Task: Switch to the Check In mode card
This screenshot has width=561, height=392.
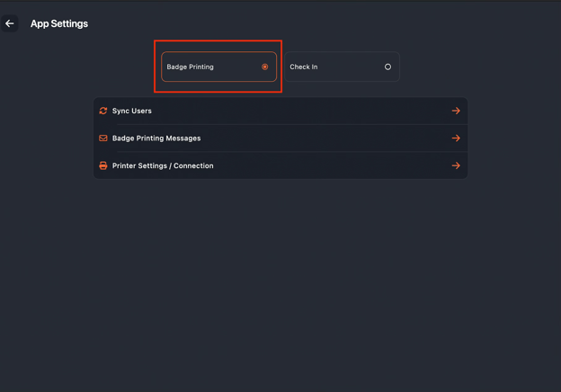Action: coord(342,67)
